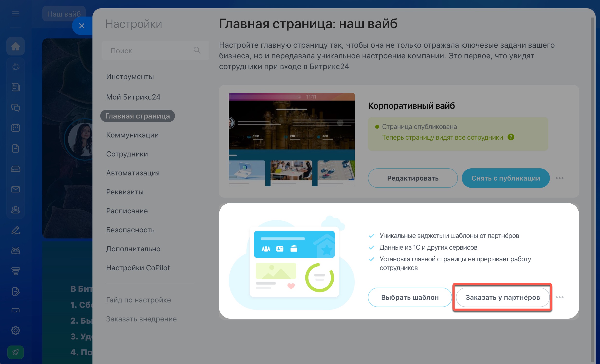Open the CRM funnel icon in sidebar
The height and width of the screenshot is (364, 600).
(15, 271)
